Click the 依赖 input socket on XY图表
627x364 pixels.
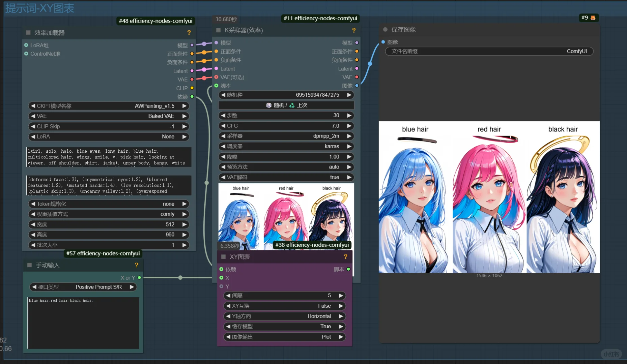pos(221,269)
